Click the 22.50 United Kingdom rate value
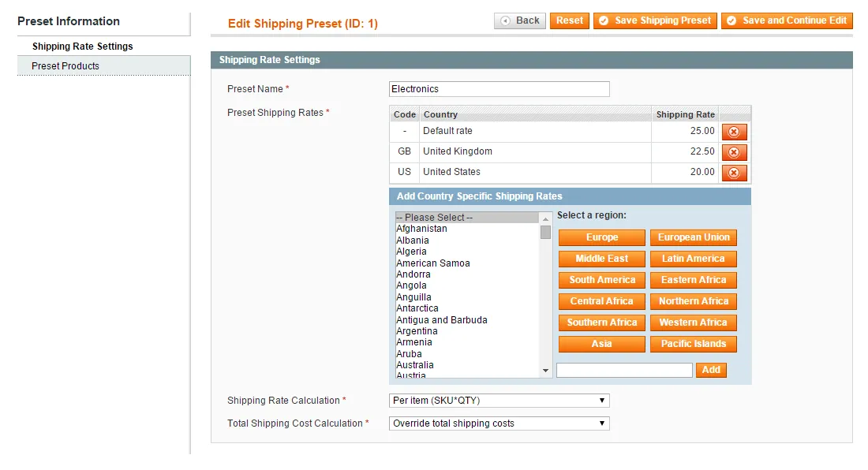 coord(702,151)
